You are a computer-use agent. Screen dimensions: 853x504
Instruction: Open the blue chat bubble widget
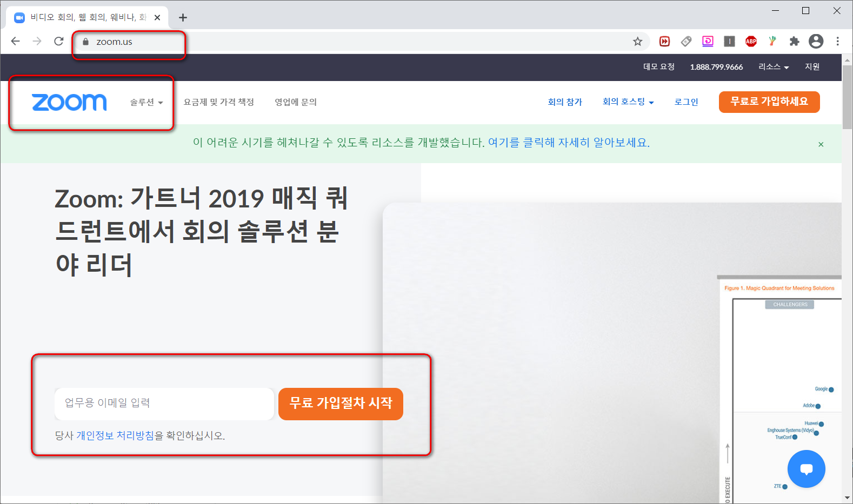(x=807, y=469)
